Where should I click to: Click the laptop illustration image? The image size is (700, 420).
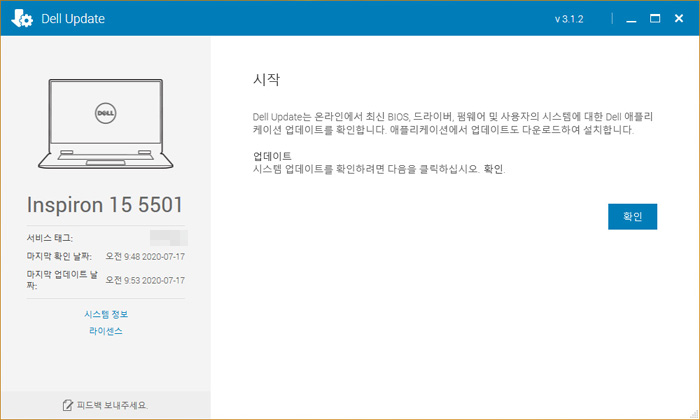106,124
